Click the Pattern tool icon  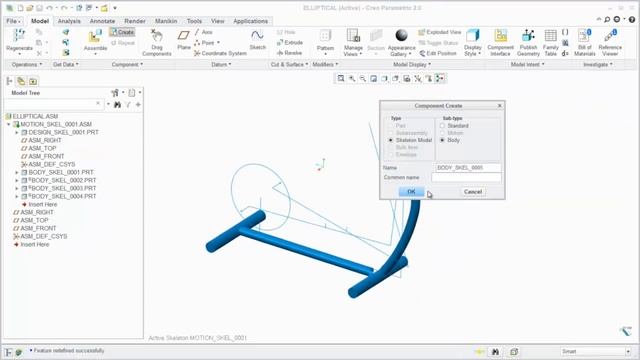[x=325, y=36]
